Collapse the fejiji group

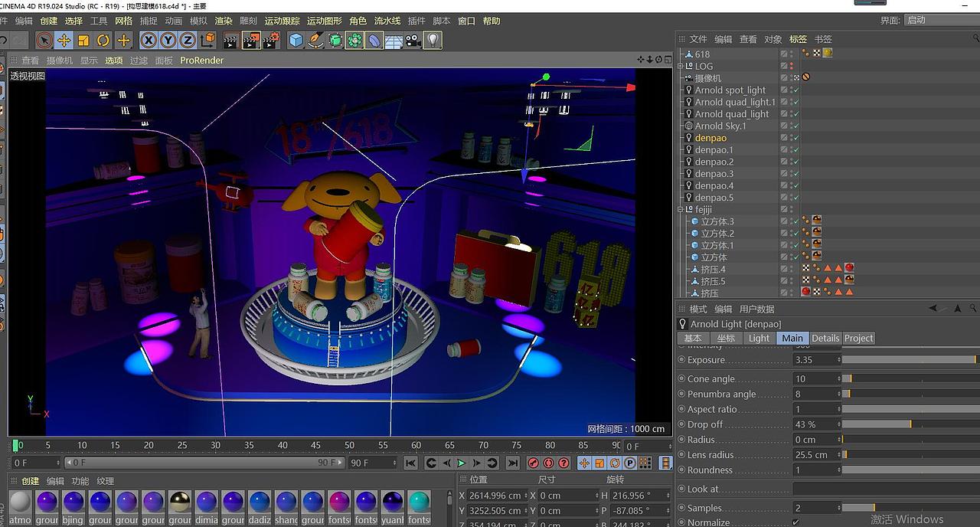pos(680,208)
